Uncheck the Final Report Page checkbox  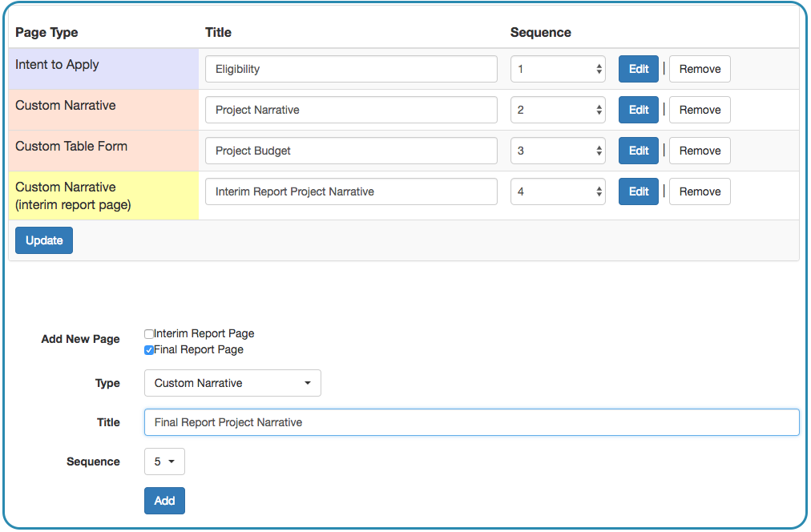[149, 350]
